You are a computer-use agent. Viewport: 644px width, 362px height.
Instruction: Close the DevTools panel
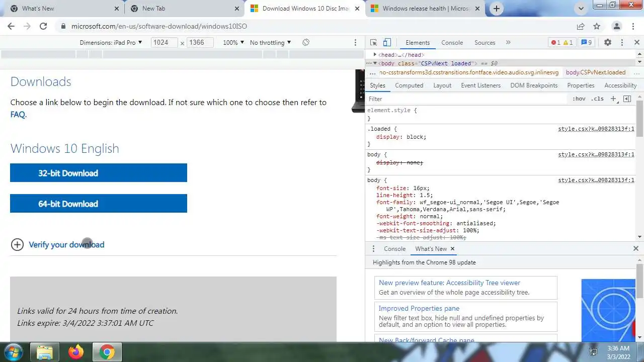tap(636, 43)
